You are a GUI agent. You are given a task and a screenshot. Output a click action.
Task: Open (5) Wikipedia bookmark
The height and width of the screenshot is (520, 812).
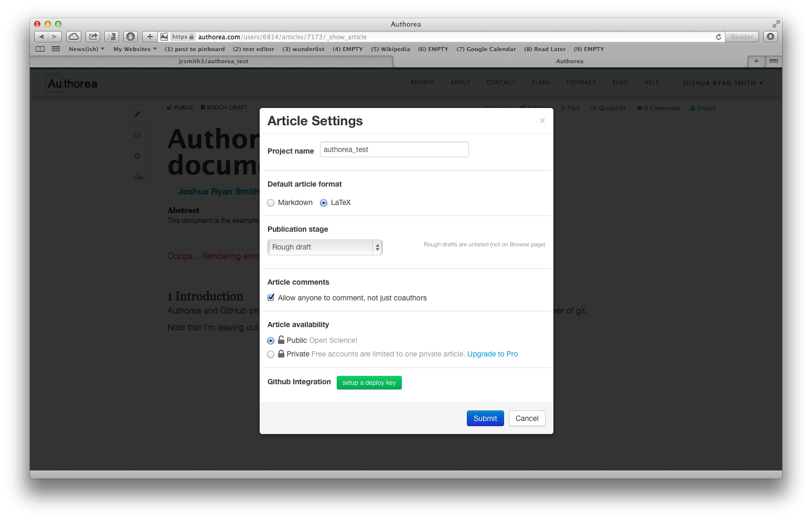pyautogui.click(x=390, y=49)
